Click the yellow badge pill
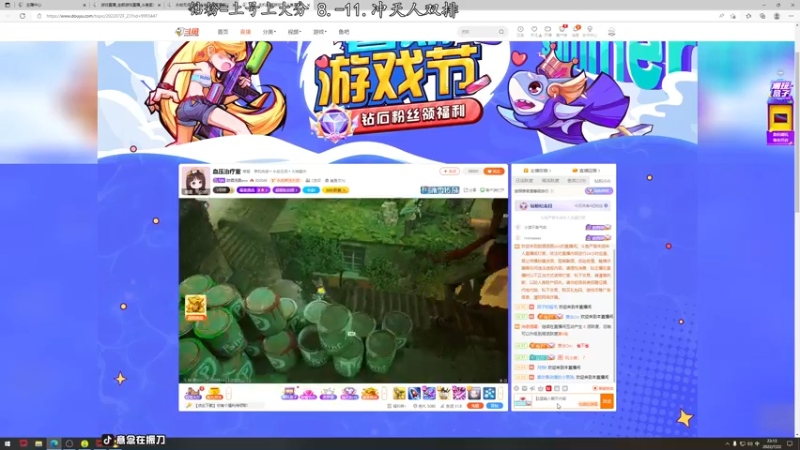 (335, 190)
